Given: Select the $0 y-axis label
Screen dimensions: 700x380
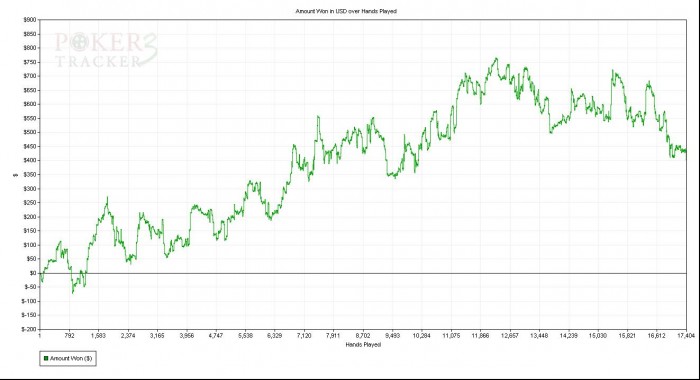Looking at the screenshot, I should coord(33,273).
